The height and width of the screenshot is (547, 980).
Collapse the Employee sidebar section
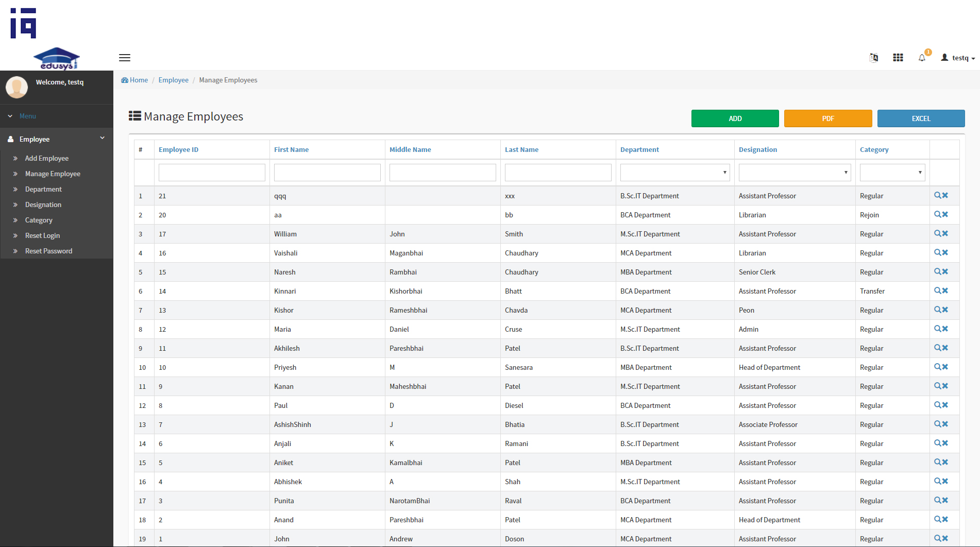point(102,138)
